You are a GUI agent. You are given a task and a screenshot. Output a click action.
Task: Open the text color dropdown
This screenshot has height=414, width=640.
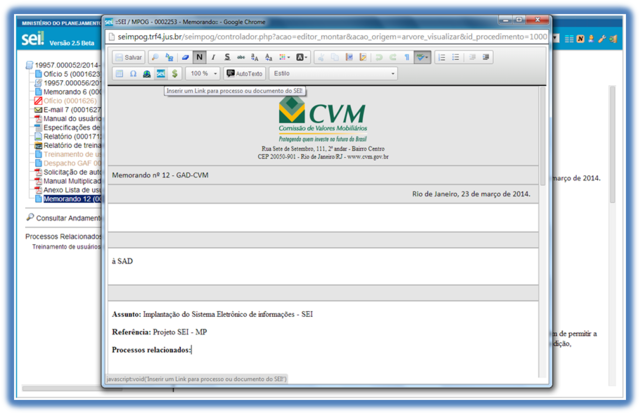coord(301,58)
